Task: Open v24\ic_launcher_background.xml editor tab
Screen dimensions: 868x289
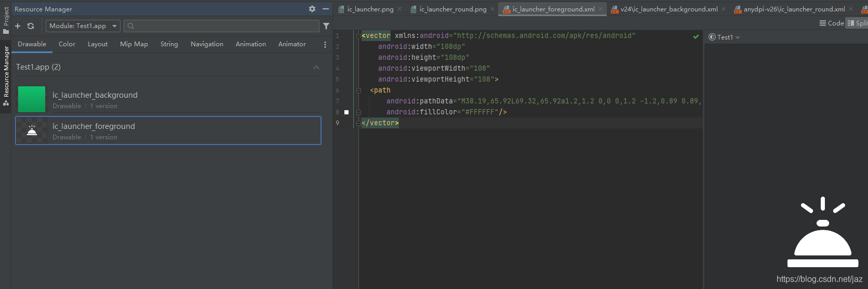Action: click(669, 9)
